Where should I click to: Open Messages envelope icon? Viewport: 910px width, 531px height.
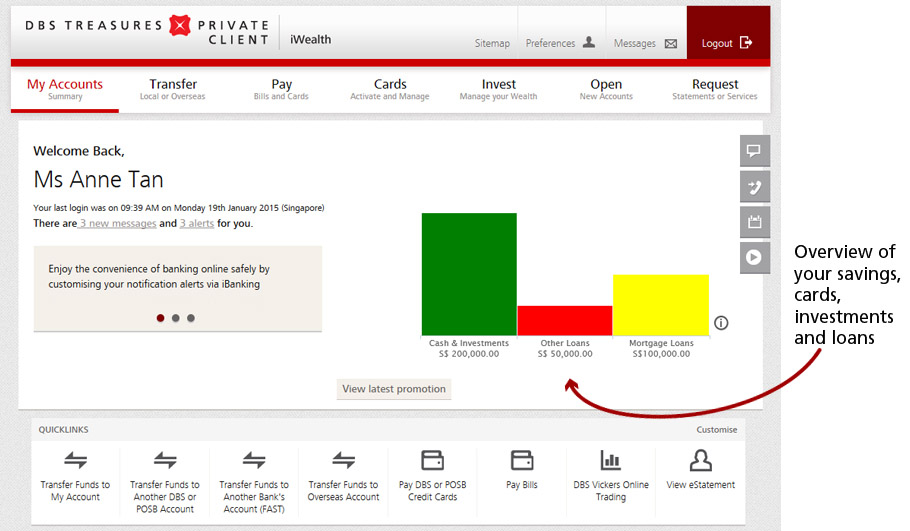point(671,44)
